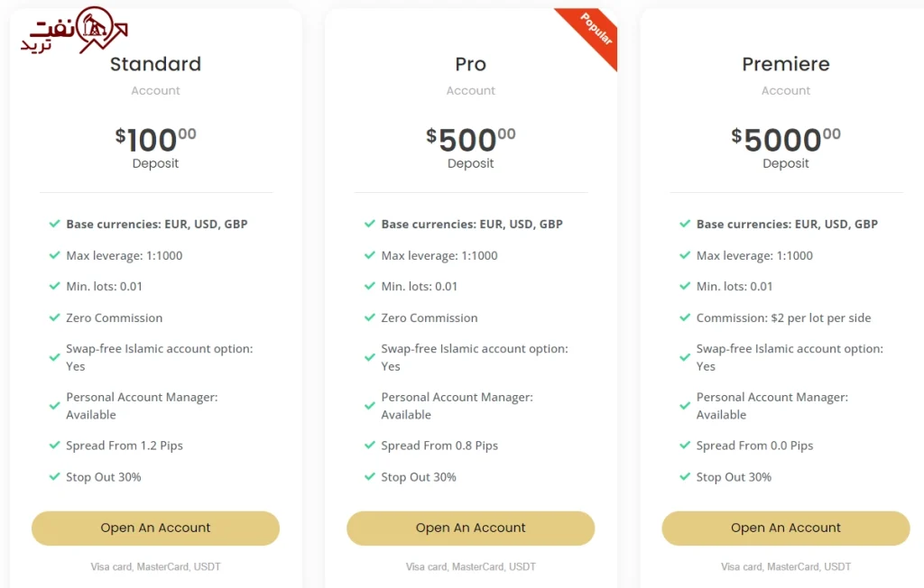Viewport: 924px width, 588px height.
Task: Click the $5000 deposit amount on Premiere
Action: 786,140
